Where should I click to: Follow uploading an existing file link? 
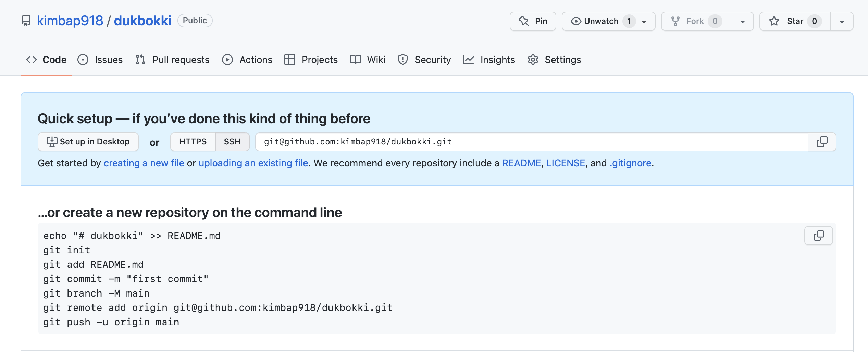click(253, 163)
